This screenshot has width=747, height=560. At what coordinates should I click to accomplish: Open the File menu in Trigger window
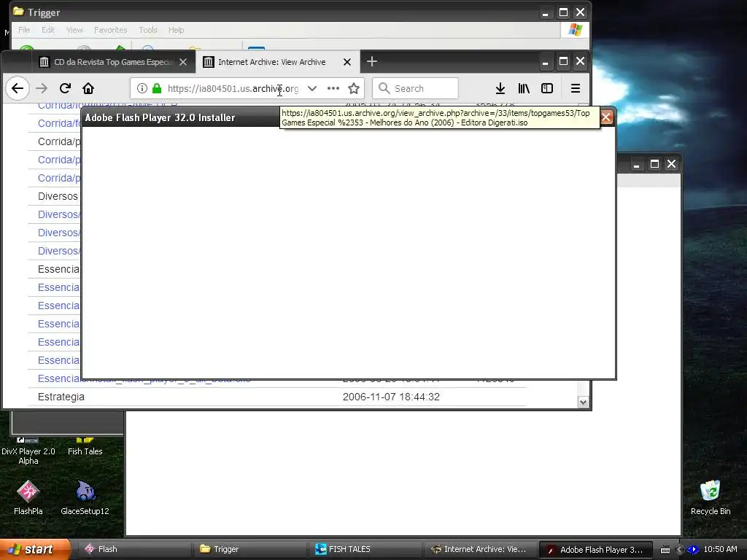[x=24, y=30]
